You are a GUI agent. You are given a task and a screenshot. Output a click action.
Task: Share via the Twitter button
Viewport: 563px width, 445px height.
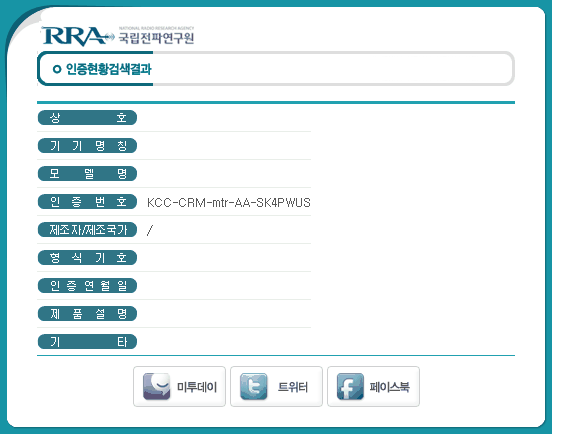[276, 386]
